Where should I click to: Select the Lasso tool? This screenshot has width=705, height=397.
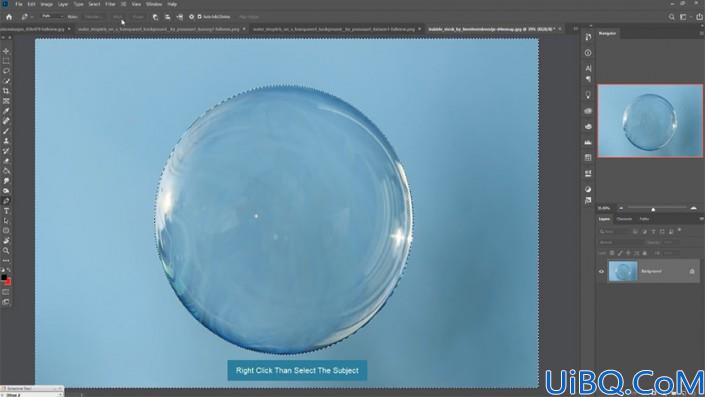click(6, 71)
